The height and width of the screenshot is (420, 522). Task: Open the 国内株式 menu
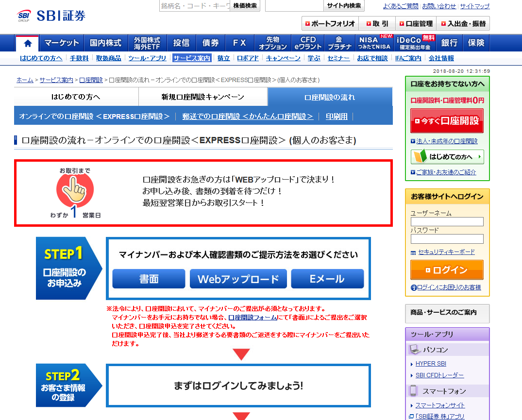(106, 43)
